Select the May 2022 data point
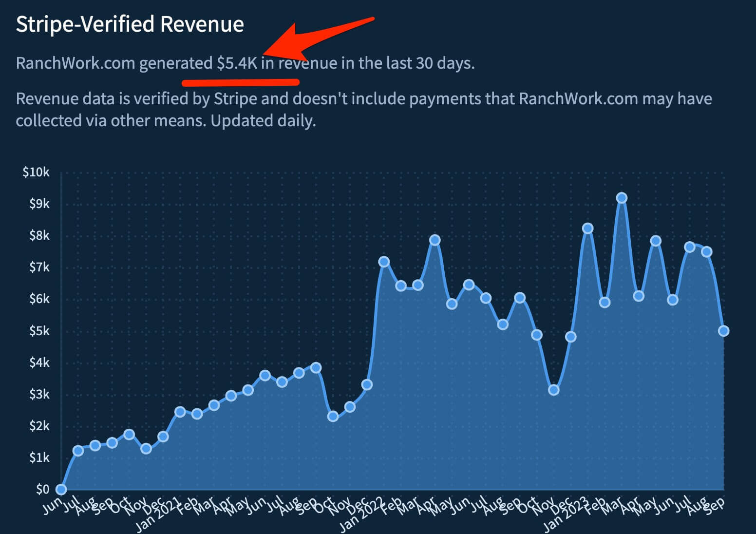The image size is (756, 534). tap(452, 304)
